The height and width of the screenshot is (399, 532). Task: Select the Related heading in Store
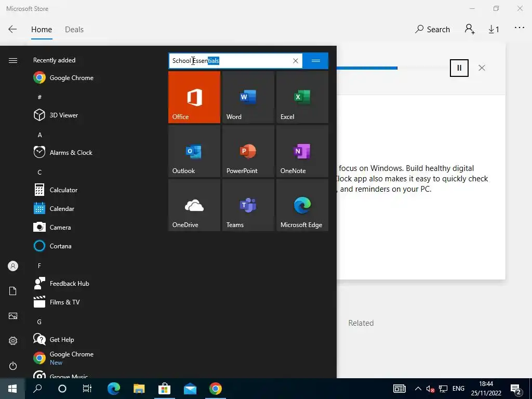[361, 323]
